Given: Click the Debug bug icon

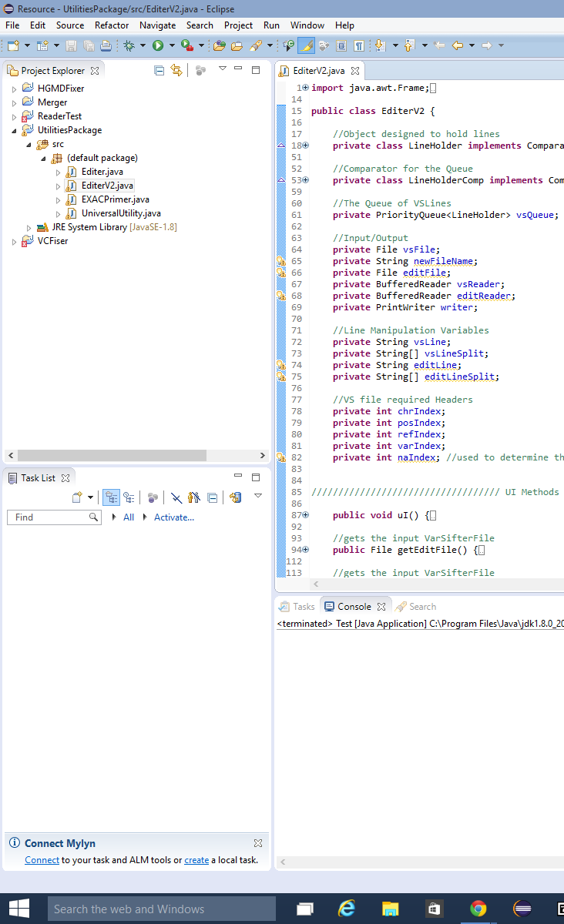Looking at the screenshot, I should point(129,45).
